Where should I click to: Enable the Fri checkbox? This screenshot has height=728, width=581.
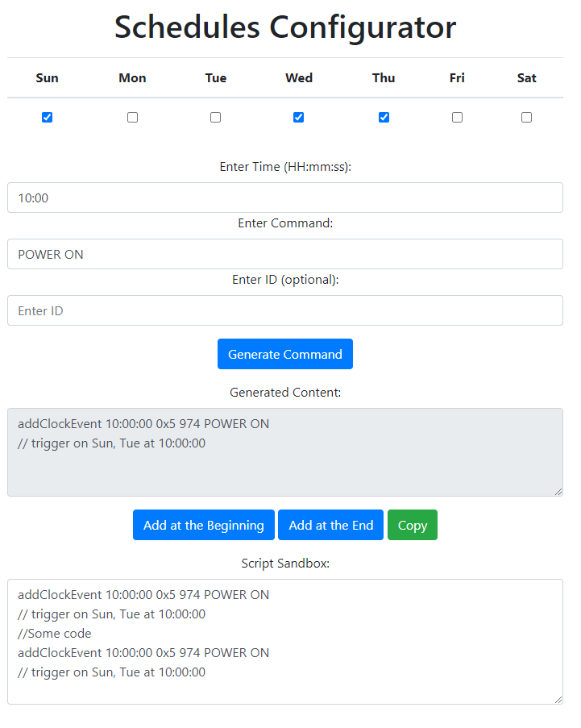(457, 117)
